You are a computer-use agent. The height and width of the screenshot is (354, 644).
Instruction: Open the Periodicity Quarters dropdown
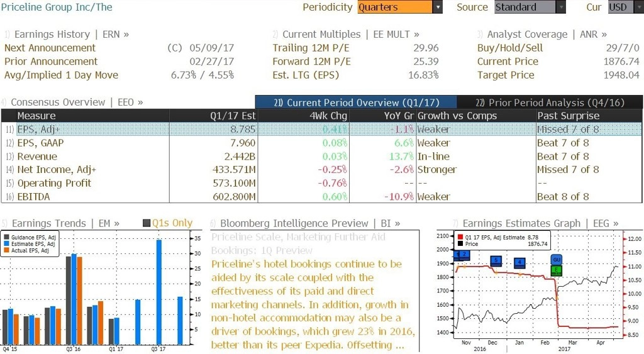pyautogui.click(x=399, y=7)
